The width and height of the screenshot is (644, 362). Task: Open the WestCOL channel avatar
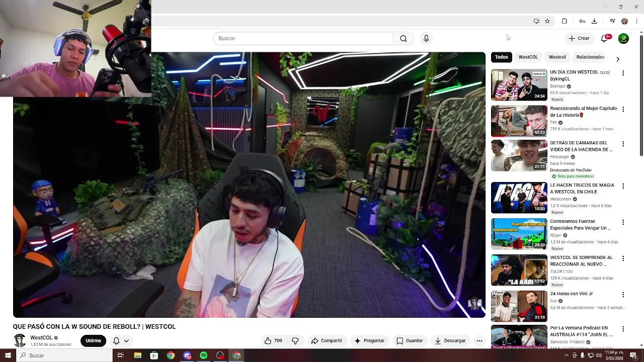point(20,341)
